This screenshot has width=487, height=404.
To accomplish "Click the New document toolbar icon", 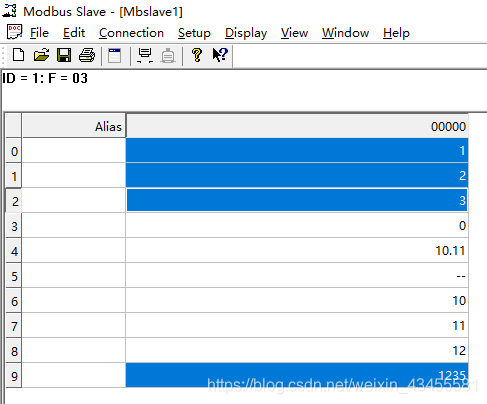I will 18,55.
